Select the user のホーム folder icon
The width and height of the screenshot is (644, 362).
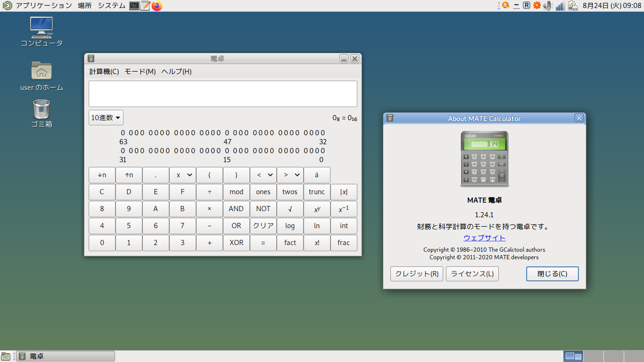coord(42,76)
